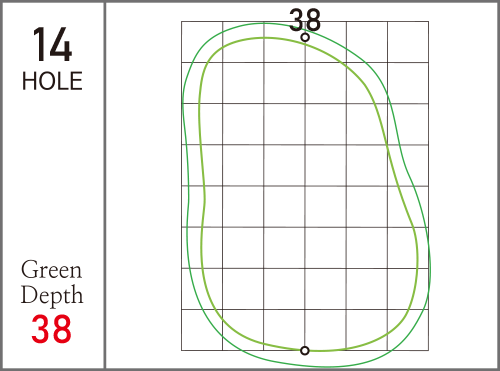Viewport: 500px width, 371px height.
Task: Click the empty area left of the grid
Action: [x=143, y=185]
